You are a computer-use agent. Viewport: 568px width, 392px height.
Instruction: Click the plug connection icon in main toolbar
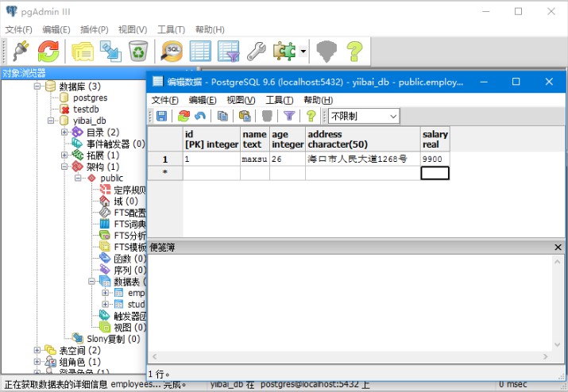coord(21,51)
